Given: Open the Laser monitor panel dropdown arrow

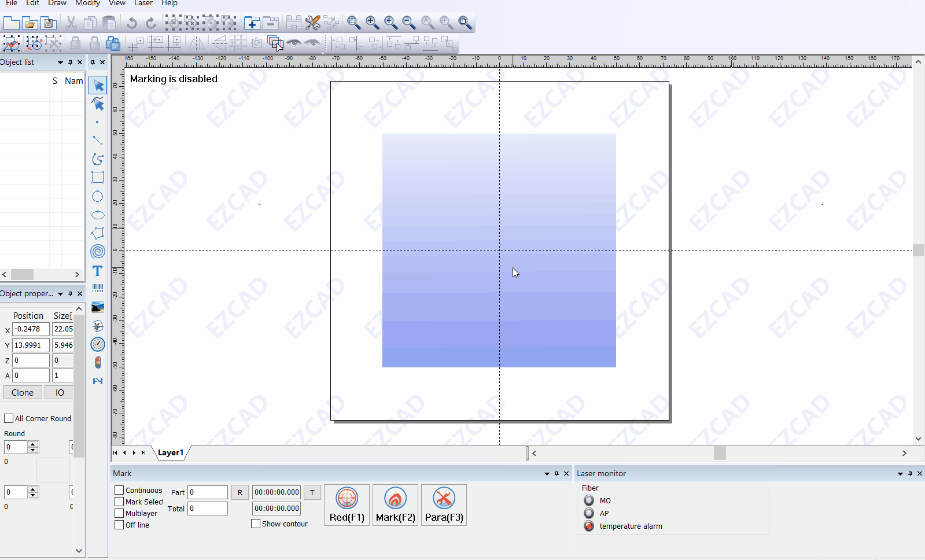Looking at the screenshot, I should click(x=900, y=474).
